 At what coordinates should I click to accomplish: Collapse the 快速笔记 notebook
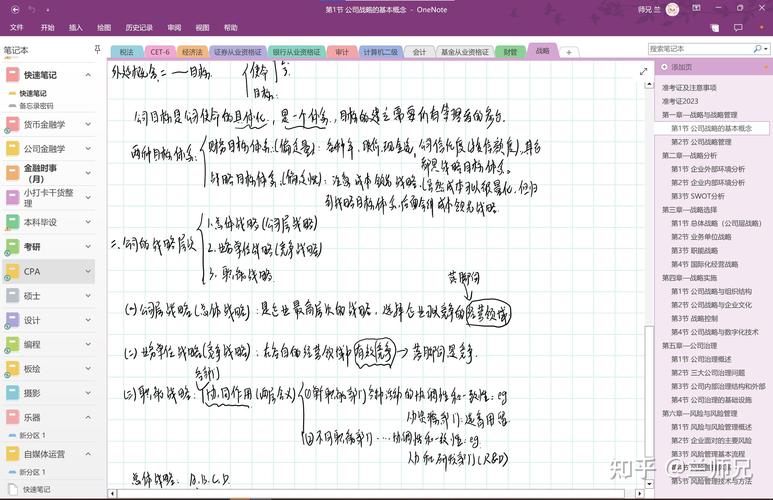[88, 75]
